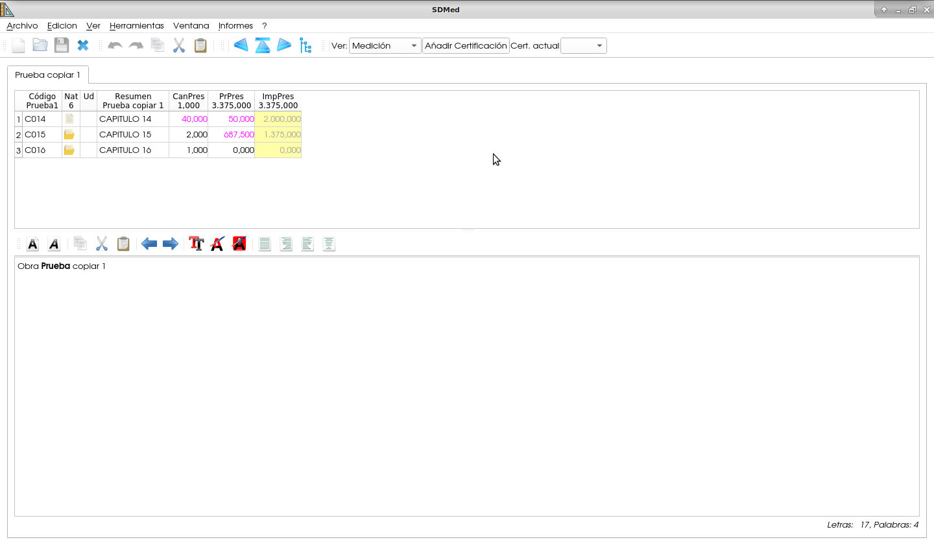Screen dimensions: 934x560
Task: Click blue right arrow in editor toolbar
Action: (x=171, y=244)
